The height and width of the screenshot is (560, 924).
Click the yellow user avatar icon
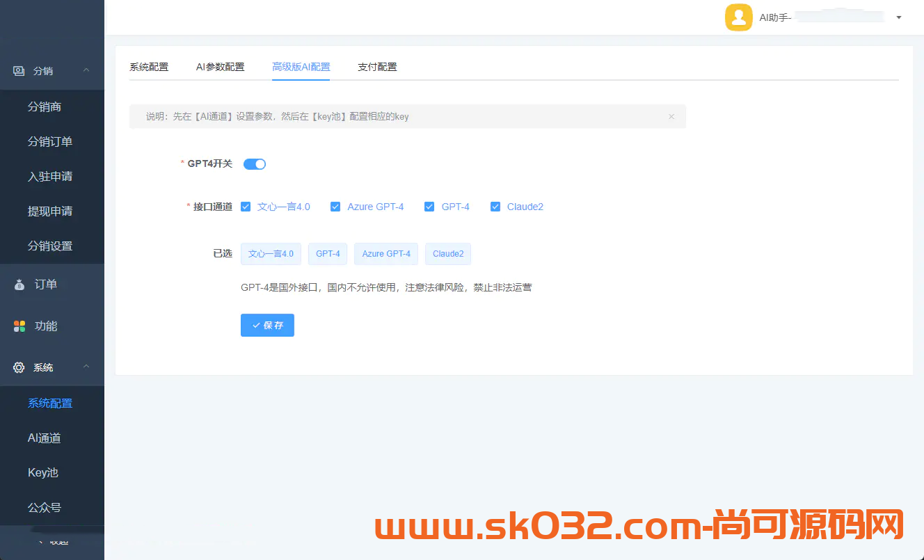739,17
